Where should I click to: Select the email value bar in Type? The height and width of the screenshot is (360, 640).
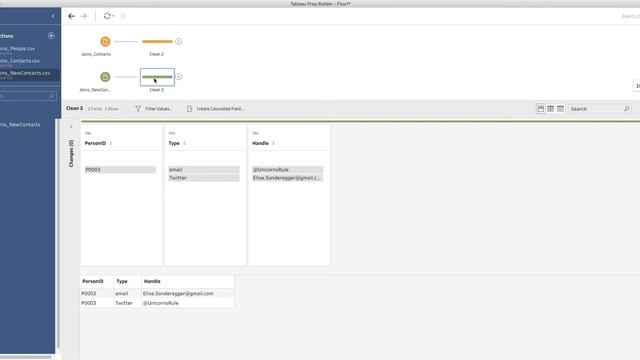pos(204,169)
